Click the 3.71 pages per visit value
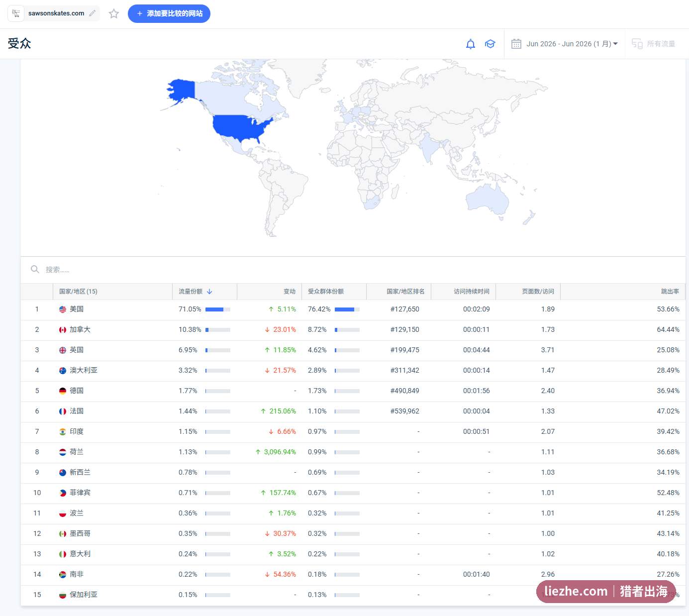Viewport: 689px width, 616px height. pyautogui.click(x=548, y=350)
